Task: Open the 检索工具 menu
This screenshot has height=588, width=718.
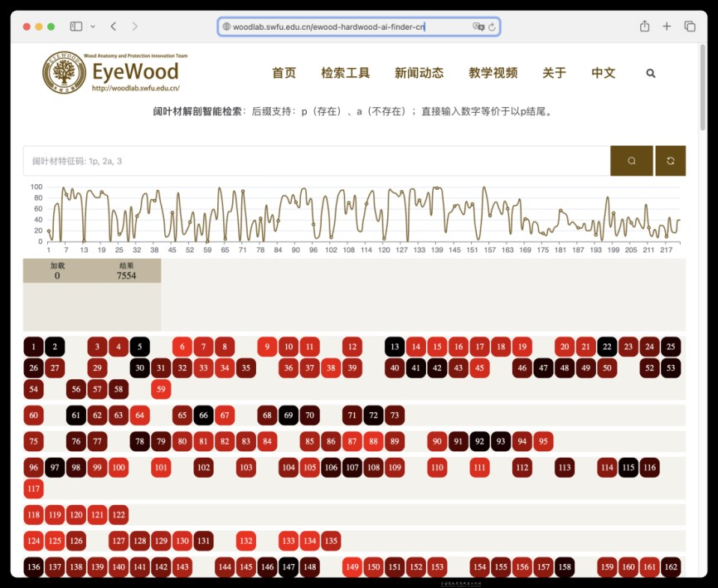Action: click(x=345, y=73)
